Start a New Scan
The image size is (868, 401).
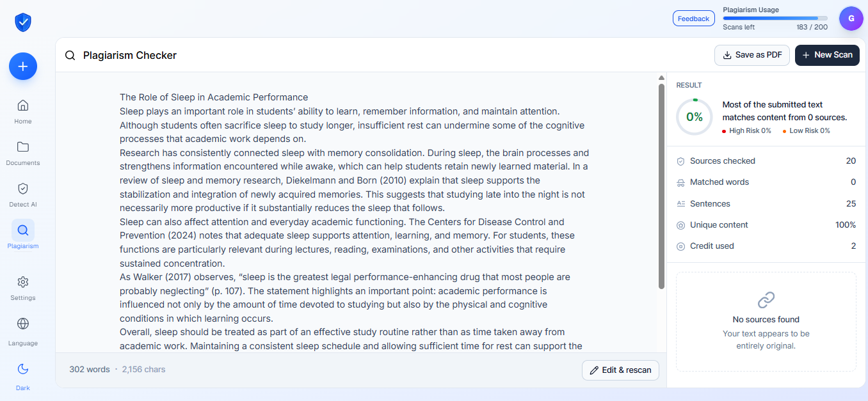[827, 55]
